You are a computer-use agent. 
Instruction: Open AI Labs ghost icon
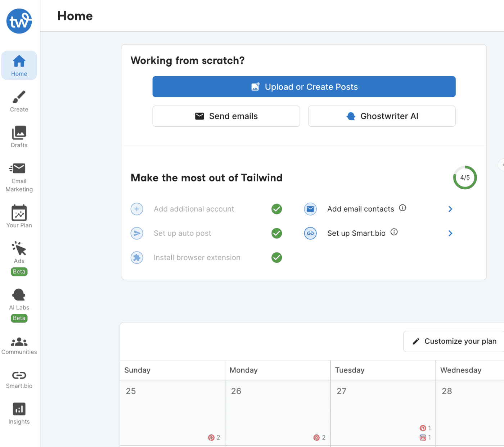click(x=19, y=295)
